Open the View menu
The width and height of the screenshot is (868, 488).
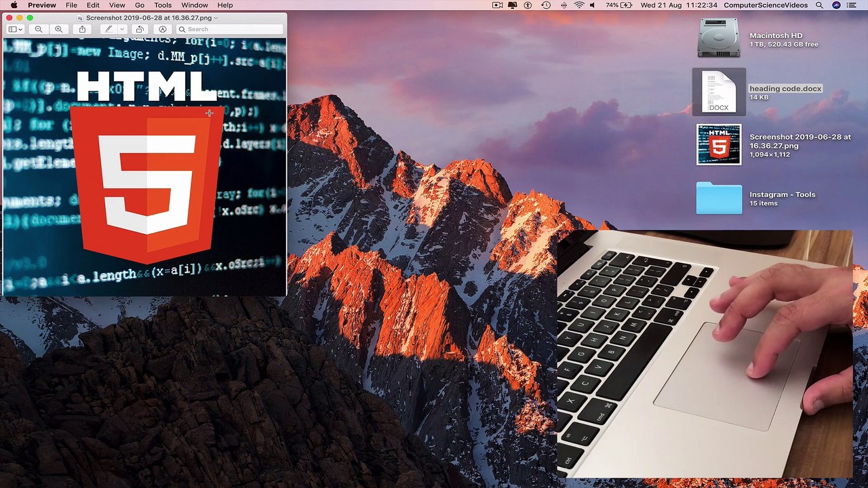pos(117,5)
